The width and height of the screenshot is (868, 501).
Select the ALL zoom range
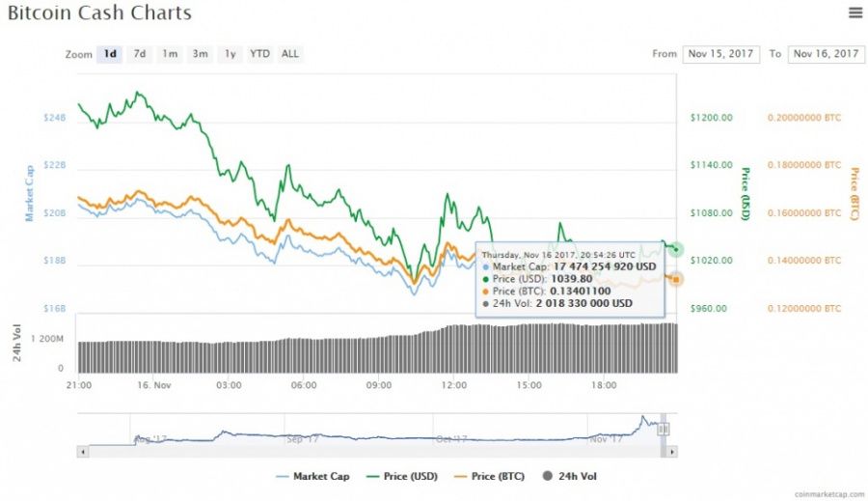pyautogui.click(x=290, y=54)
